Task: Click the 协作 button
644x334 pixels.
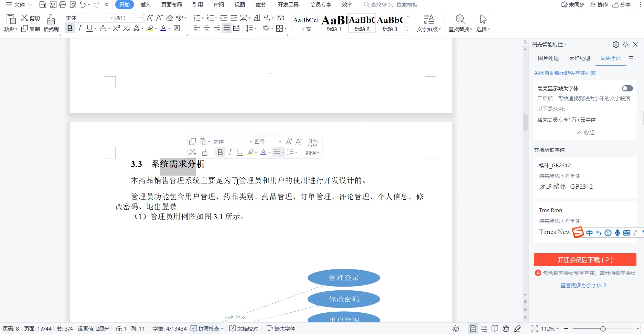Action: click(x=599, y=4)
